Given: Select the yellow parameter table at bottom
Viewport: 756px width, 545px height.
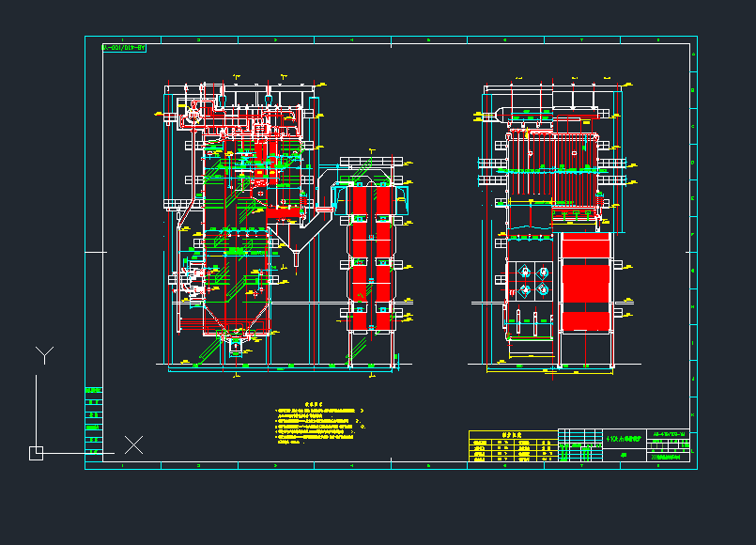Looking at the screenshot, I should [513, 447].
